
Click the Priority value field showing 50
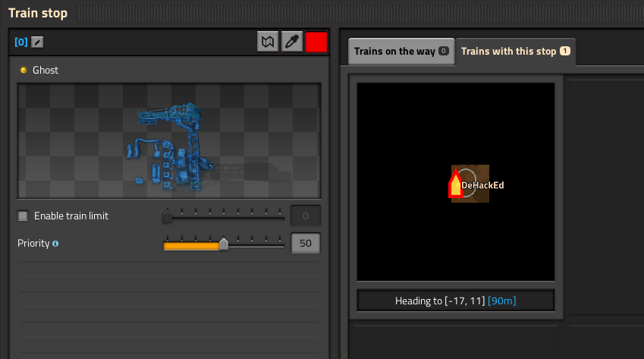(306, 243)
